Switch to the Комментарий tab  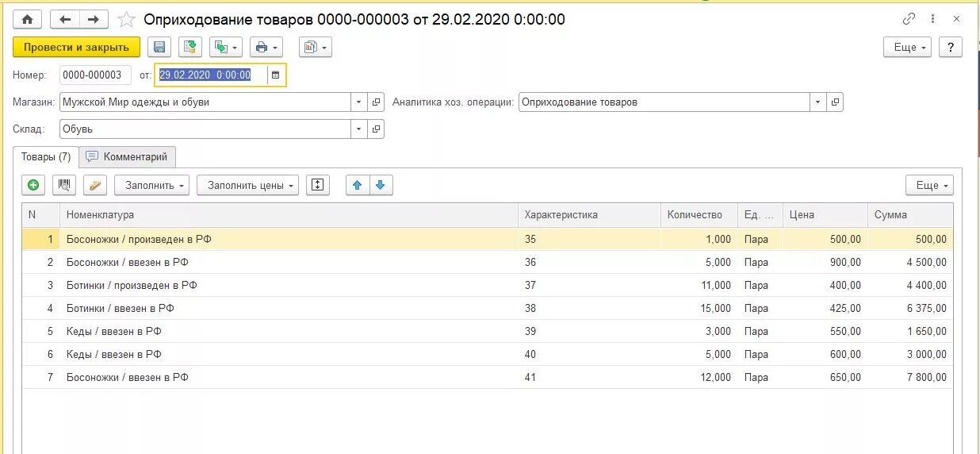(128, 157)
